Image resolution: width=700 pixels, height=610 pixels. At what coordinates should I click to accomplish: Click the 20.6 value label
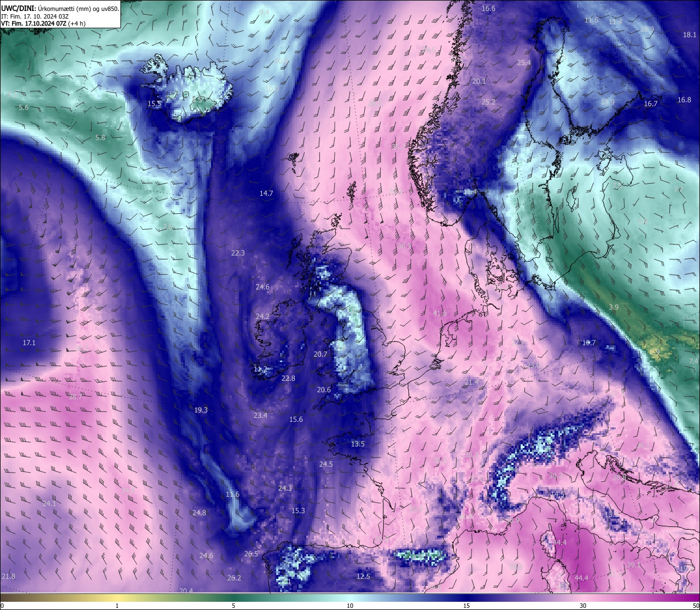click(324, 390)
